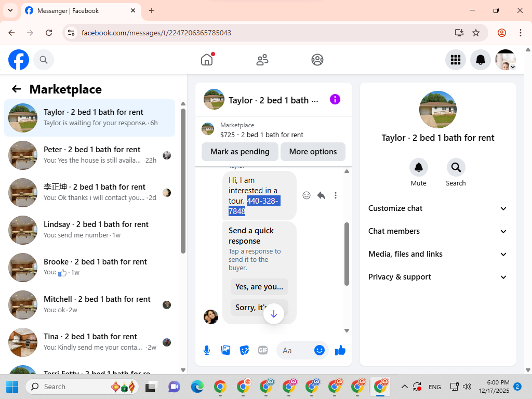
Task: Open new browser tab plus button
Action: (152, 10)
